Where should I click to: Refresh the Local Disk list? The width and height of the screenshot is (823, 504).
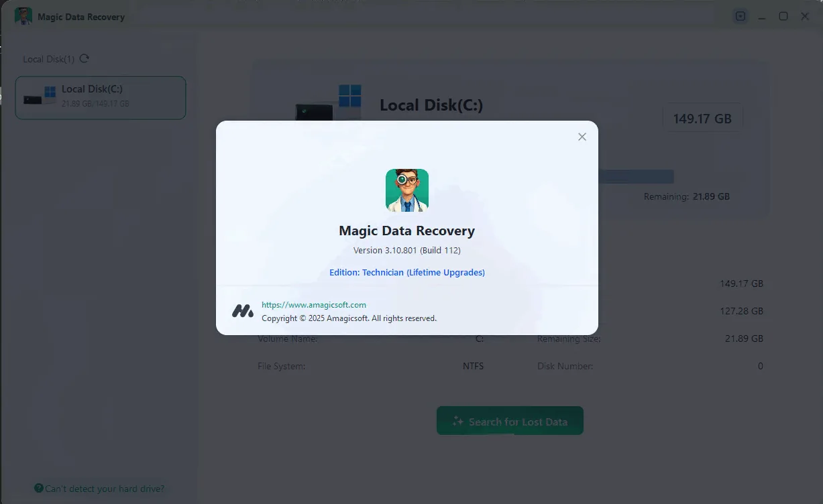(x=85, y=58)
